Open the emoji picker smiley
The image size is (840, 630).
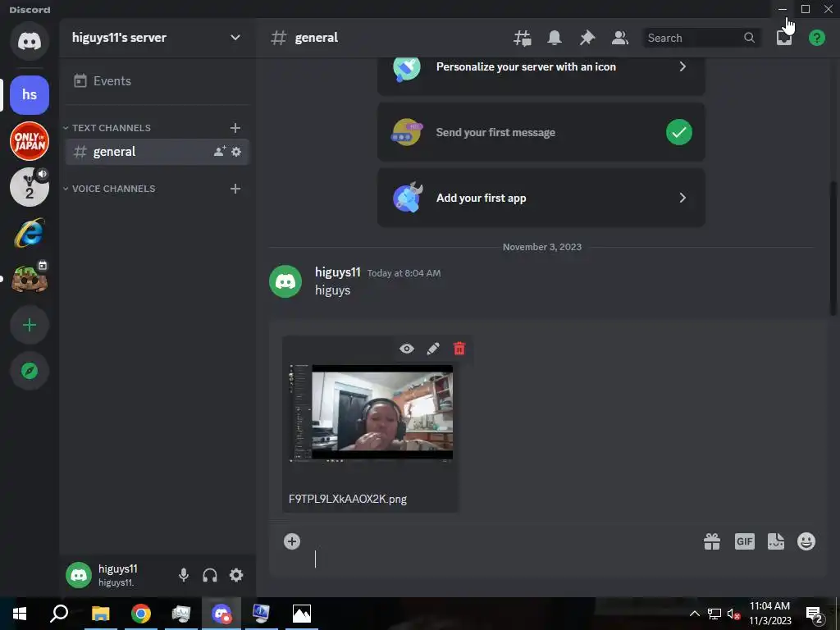(x=806, y=541)
